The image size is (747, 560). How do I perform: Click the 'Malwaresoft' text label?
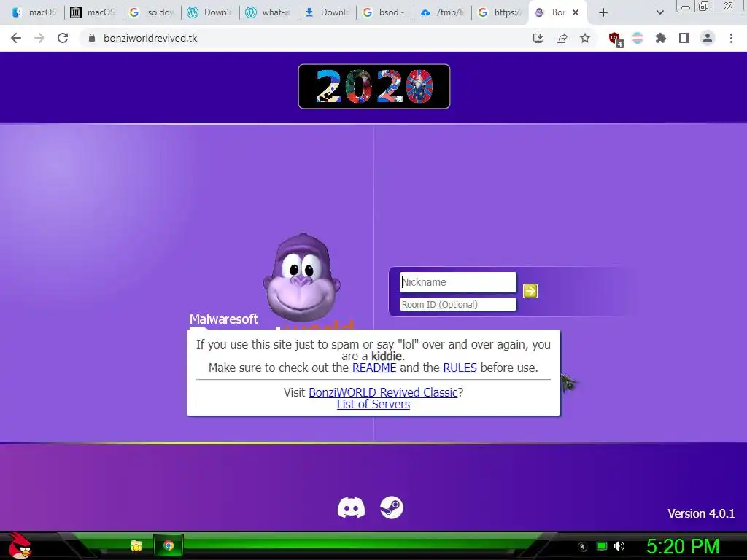click(223, 319)
